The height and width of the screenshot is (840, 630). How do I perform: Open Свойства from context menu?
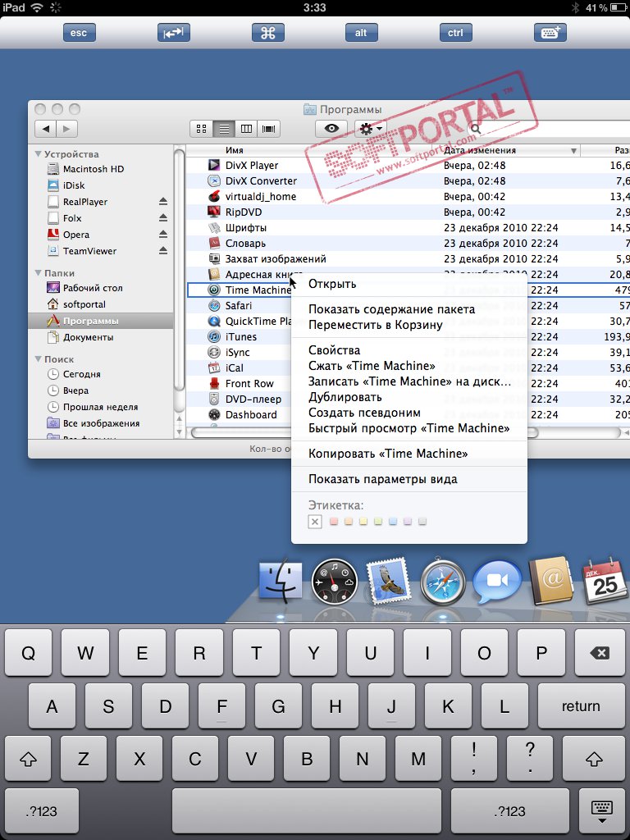pyautogui.click(x=409, y=350)
